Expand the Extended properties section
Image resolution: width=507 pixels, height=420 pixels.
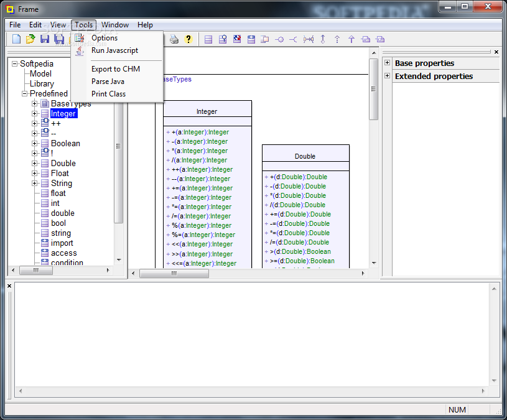(388, 76)
